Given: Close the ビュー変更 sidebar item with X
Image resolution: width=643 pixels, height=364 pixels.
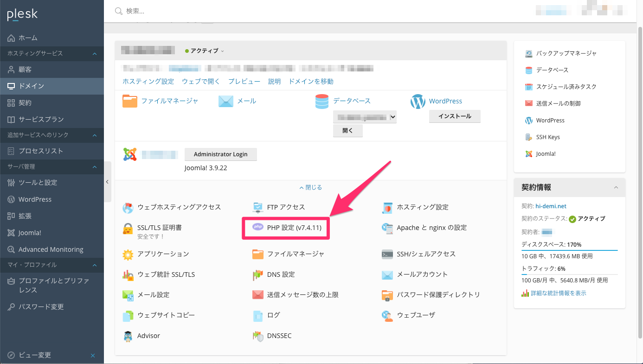Looking at the screenshot, I should [x=93, y=355].
